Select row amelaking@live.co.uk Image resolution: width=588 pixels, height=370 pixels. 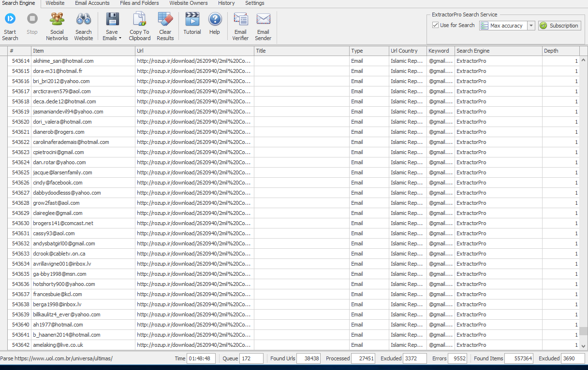(x=294, y=345)
